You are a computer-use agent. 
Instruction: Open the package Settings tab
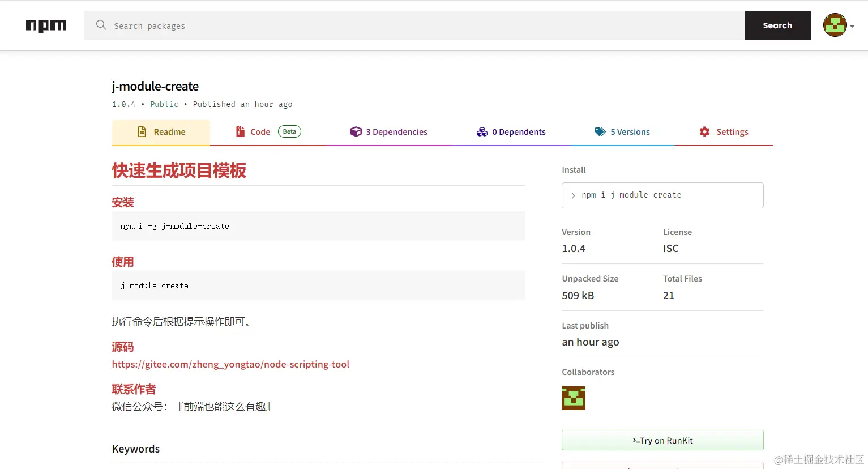click(x=724, y=132)
